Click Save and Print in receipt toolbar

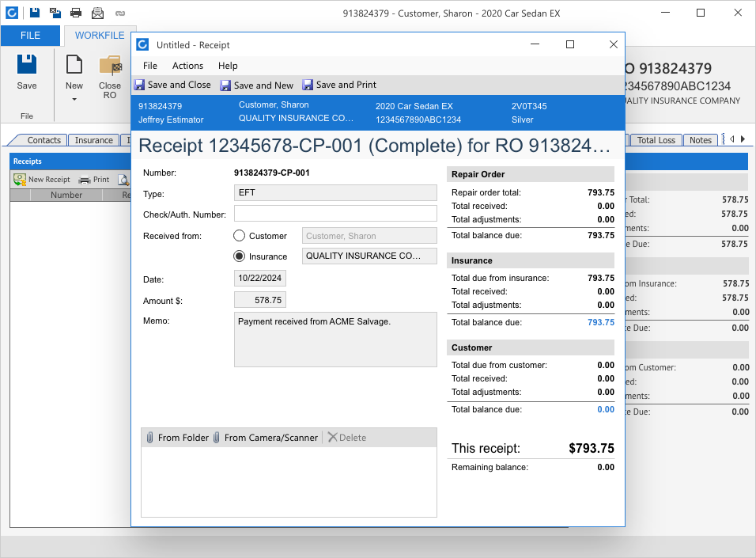339,85
